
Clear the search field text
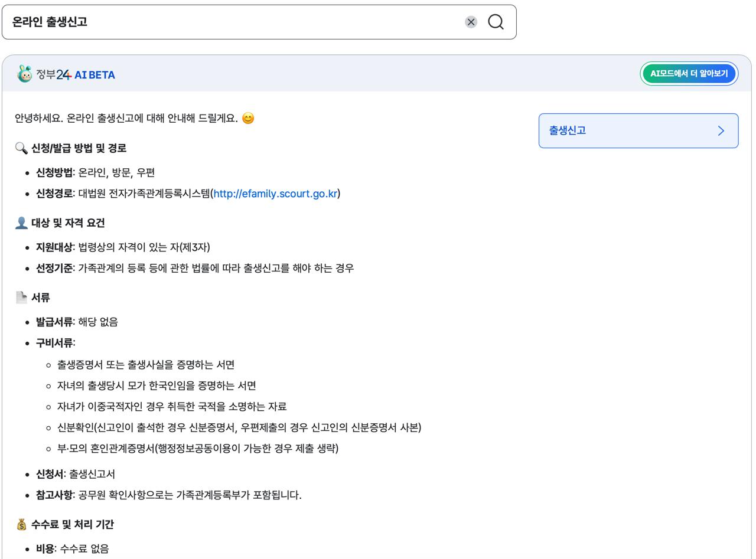point(471,22)
